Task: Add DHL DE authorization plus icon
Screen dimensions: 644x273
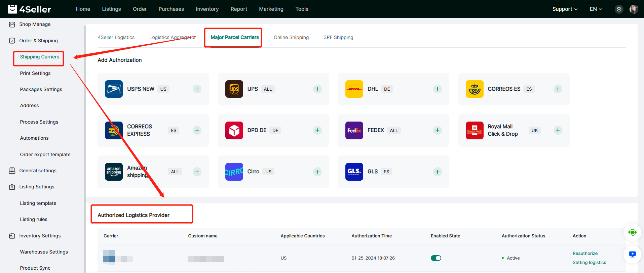Action: coord(437,89)
